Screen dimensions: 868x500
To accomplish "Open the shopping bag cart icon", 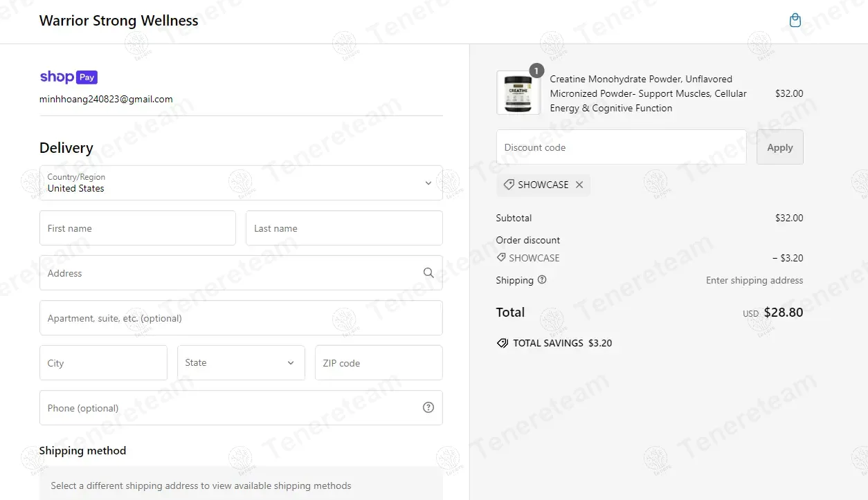I will pos(795,21).
